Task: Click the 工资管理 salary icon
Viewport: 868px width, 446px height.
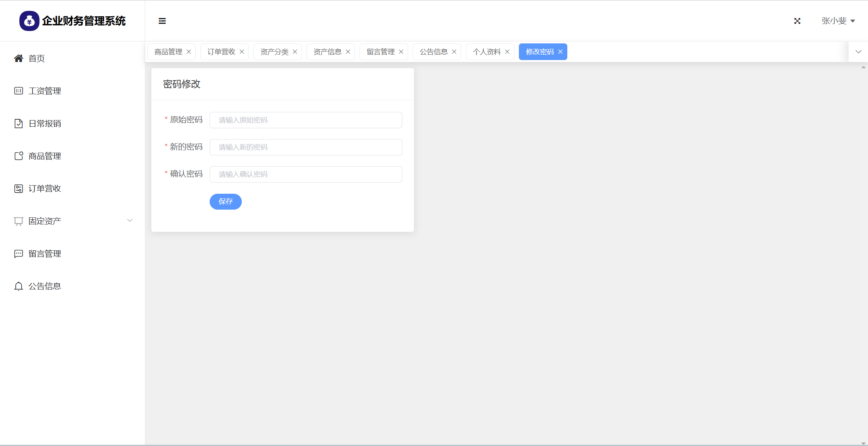Action: pyautogui.click(x=19, y=91)
